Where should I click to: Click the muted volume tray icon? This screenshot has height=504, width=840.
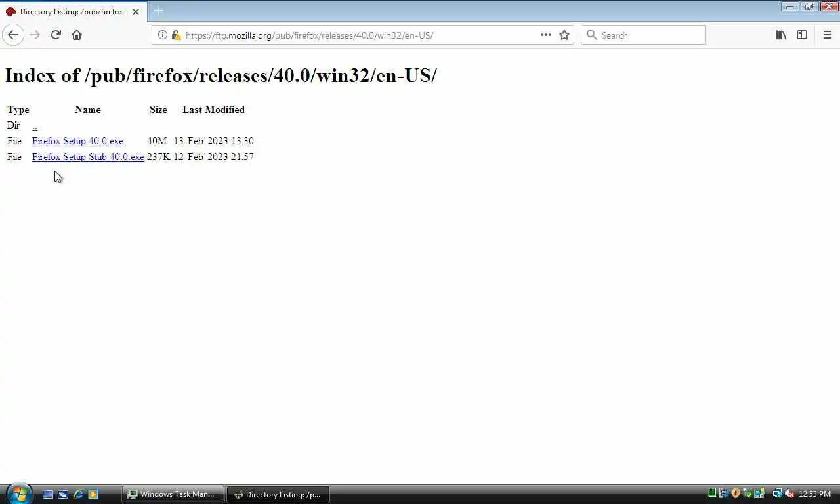789,493
